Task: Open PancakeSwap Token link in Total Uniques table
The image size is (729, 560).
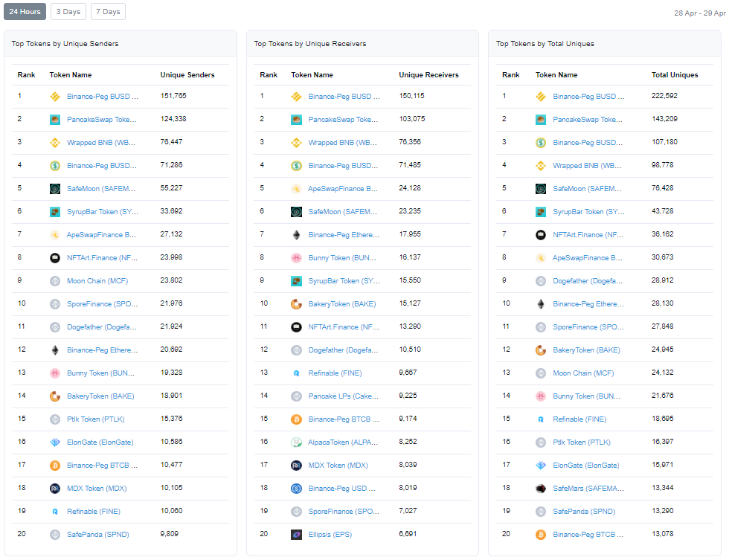Action: coord(588,120)
